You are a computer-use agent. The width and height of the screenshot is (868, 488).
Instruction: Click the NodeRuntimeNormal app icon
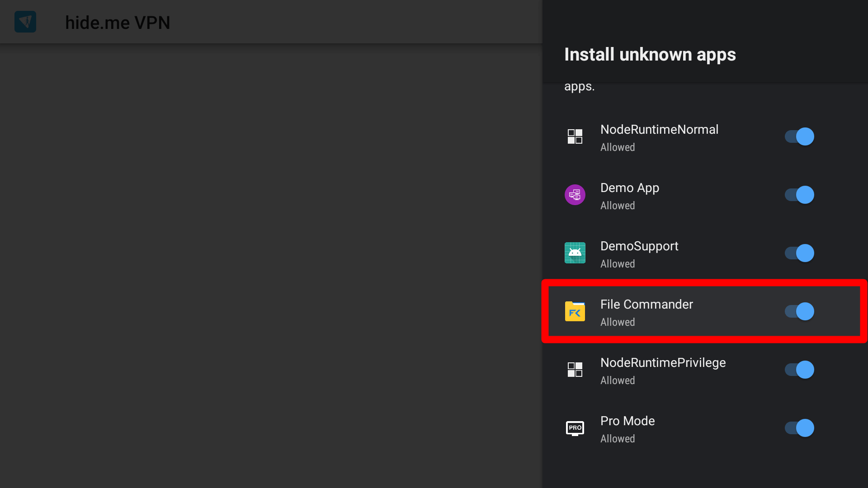[575, 136]
